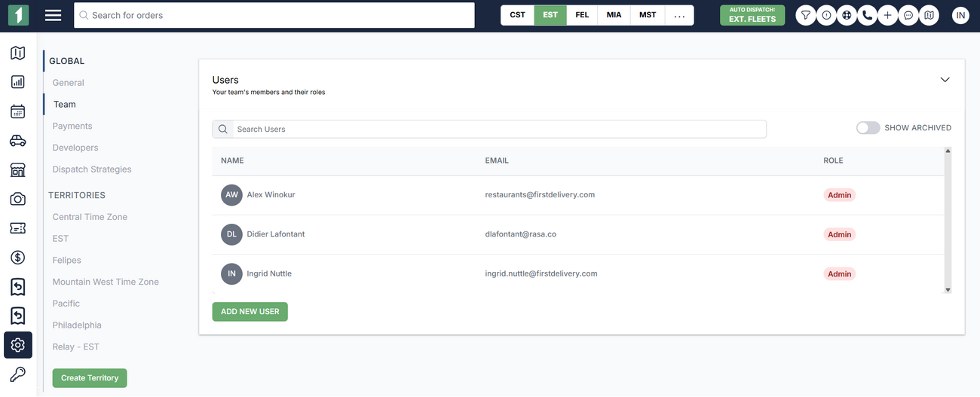The height and width of the screenshot is (397, 980).
Task: Click the NAME column header
Action: [x=232, y=160]
